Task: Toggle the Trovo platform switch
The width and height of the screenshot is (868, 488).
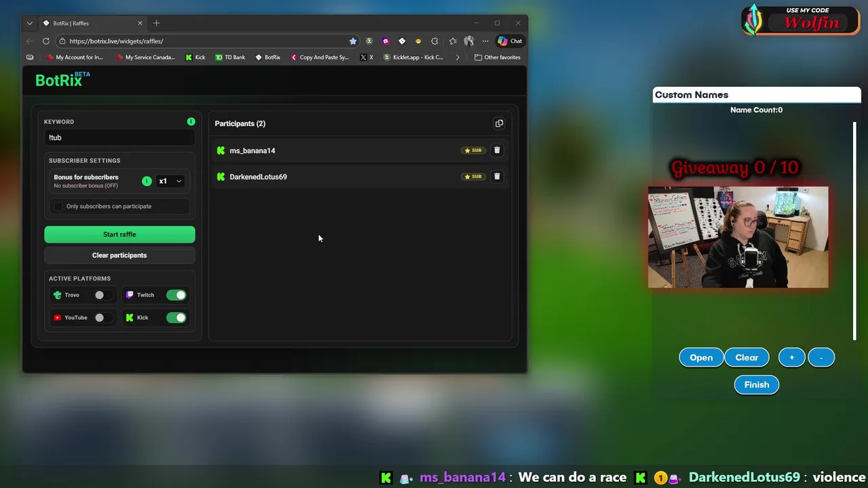Action: (x=103, y=295)
